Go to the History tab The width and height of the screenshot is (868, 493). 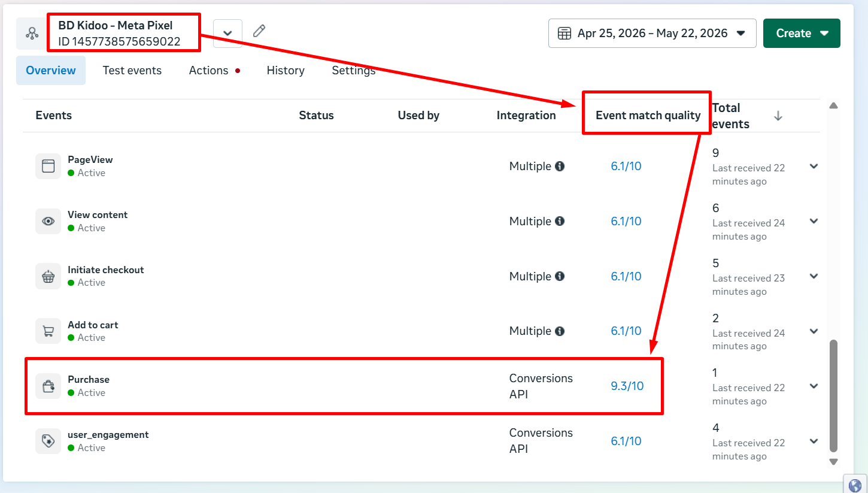click(x=286, y=70)
